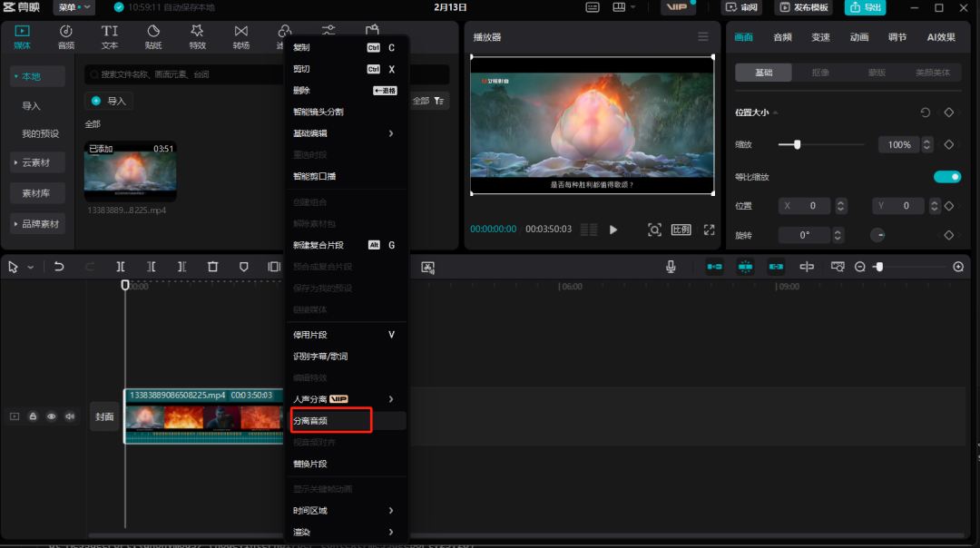Choose 复制 from the context menu
The width and height of the screenshot is (980, 548).
345,47
